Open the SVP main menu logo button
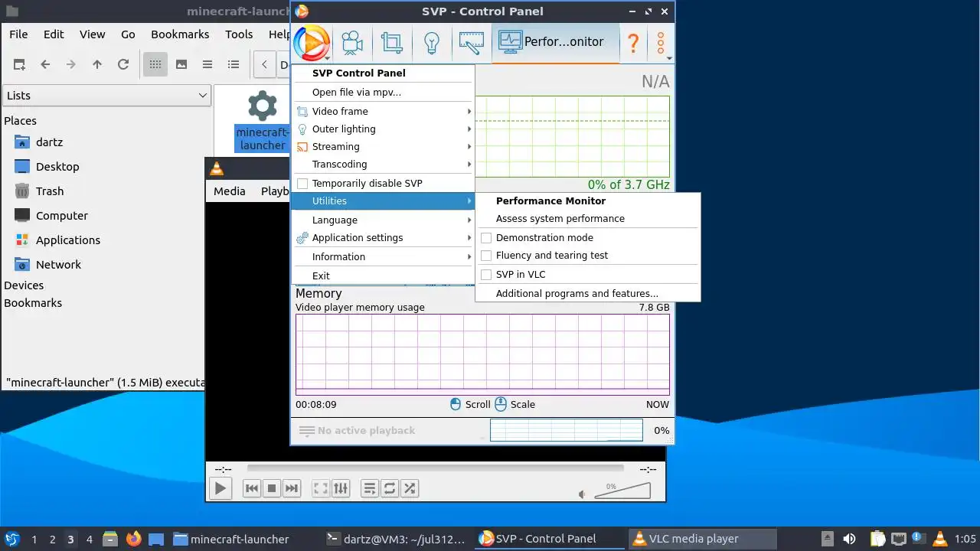The height and width of the screenshot is (551, 980). [x=312, y=42]
